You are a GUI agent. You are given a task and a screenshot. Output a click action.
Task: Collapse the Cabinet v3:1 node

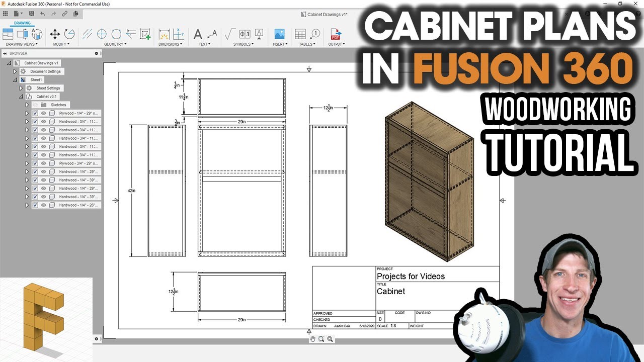point(21,96)
